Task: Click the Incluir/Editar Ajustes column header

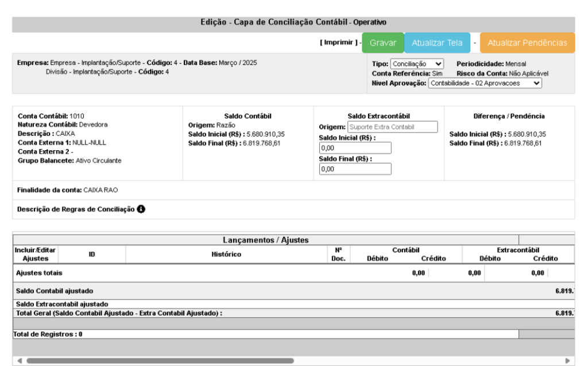Action: pos(36,255)
